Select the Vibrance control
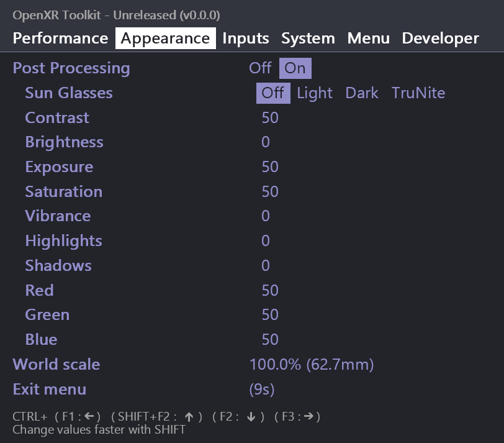Image resolution: width=504 pixels, height=443 pixels. [x=265, y=216]
